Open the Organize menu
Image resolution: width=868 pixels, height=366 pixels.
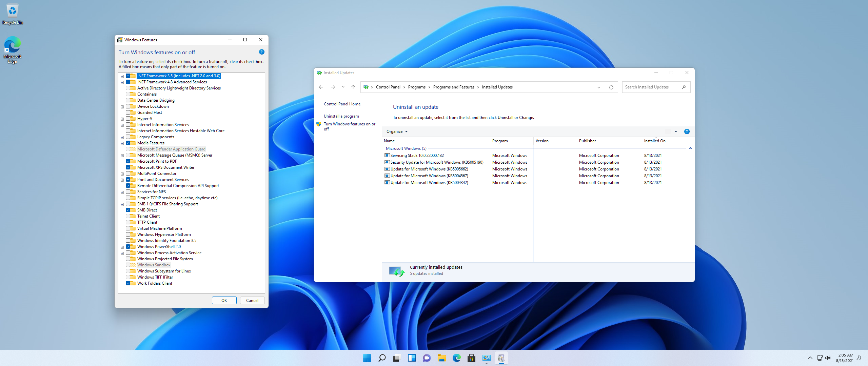pyautogui.click(x=397, y=131)
